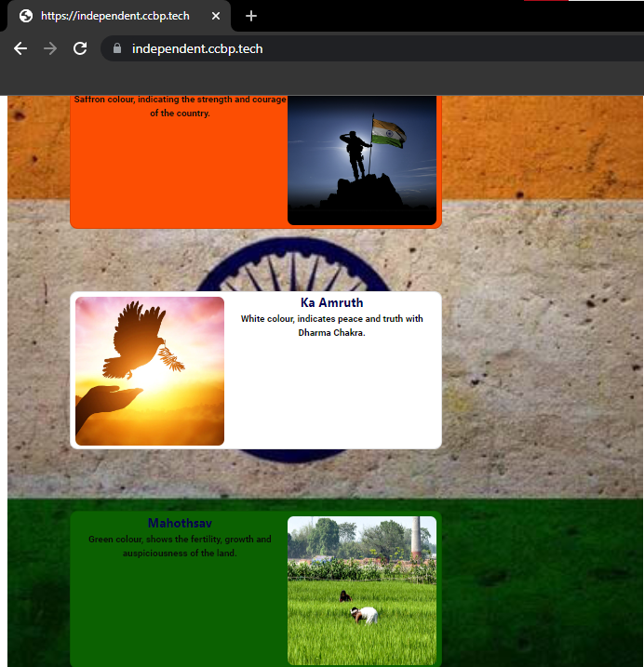
Task: Click the soldier saluting flag image
Action: pos(362,160)
